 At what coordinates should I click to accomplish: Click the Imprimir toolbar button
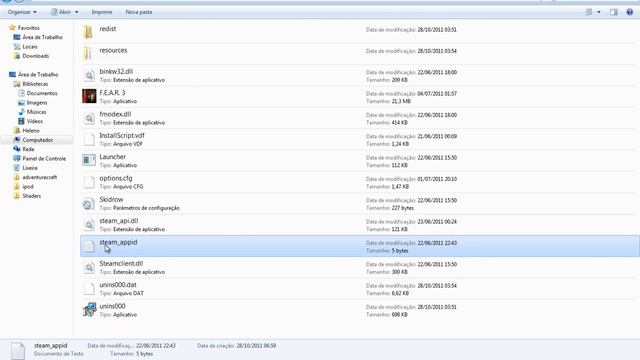(102, 12)
